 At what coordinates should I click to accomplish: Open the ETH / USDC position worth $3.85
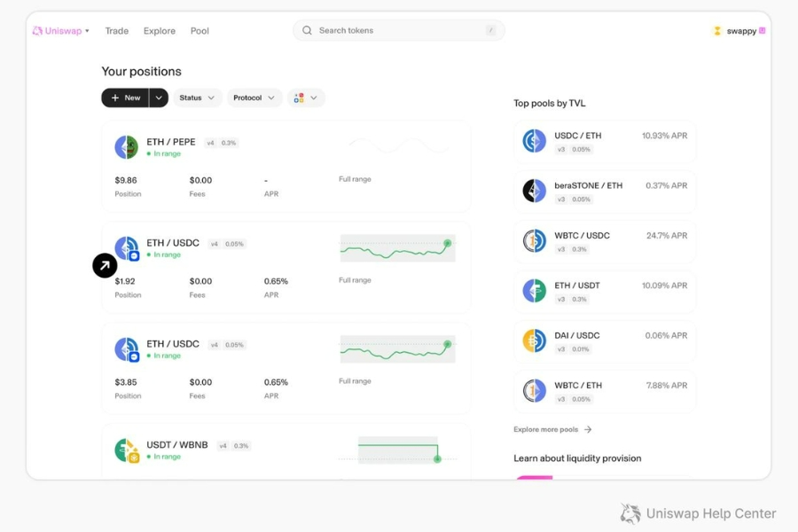(x=286, y=368)
